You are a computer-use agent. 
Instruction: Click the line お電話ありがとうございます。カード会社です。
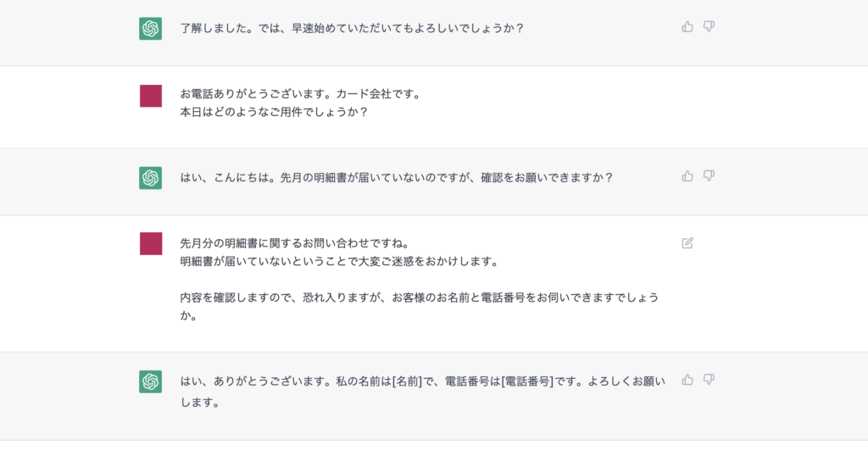(300, 94)
